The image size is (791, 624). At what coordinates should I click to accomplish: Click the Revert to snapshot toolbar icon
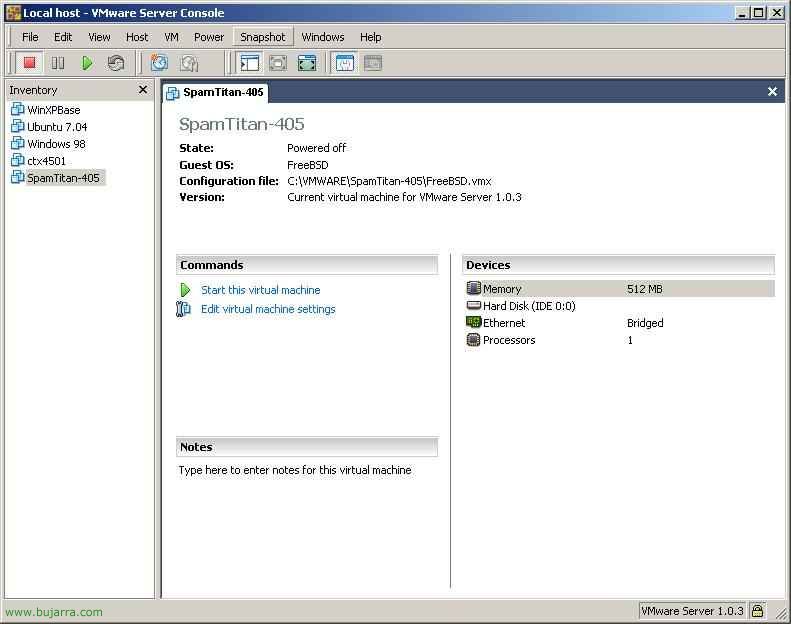(x=189, y=63)
